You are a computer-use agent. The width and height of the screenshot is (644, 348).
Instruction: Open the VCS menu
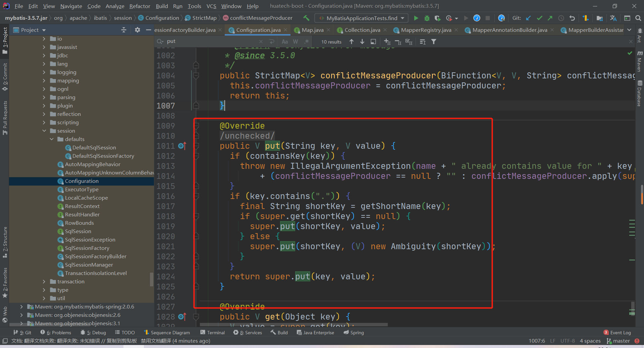click(211, 6)
